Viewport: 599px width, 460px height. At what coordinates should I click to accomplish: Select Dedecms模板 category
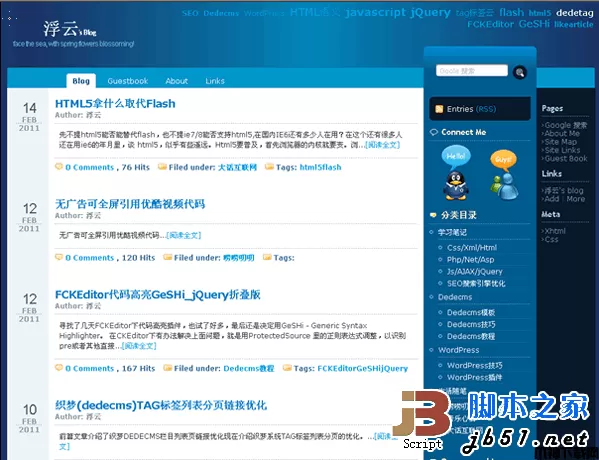click(x=471, y=313)
